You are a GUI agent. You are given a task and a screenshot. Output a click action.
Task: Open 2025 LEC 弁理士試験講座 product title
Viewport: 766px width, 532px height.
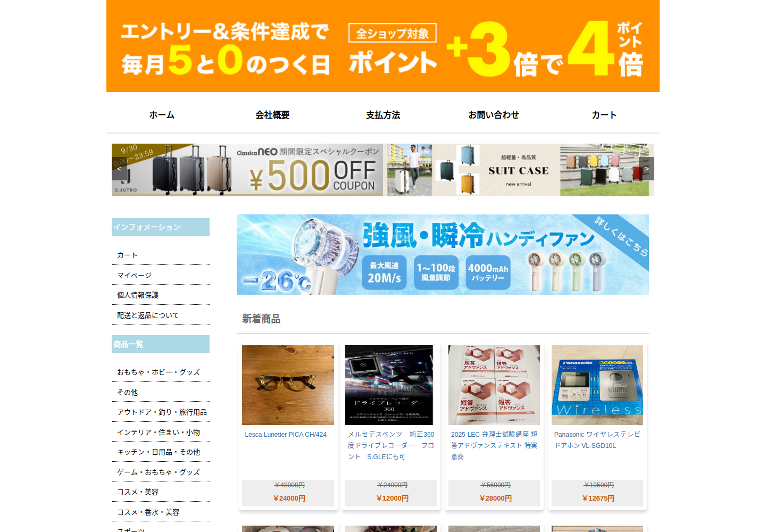pos(494,446)
